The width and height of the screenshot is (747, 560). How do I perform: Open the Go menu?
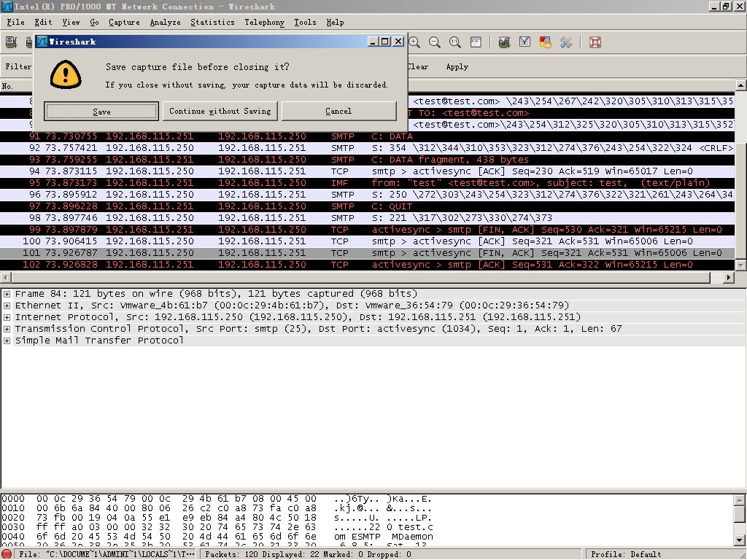(x=94, y=22)
